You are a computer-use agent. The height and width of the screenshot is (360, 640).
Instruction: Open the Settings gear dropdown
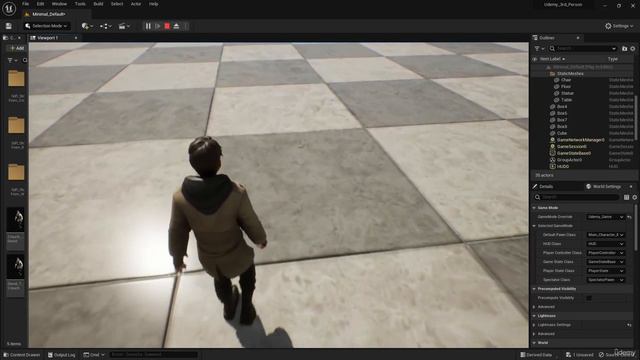pos(619,26)
